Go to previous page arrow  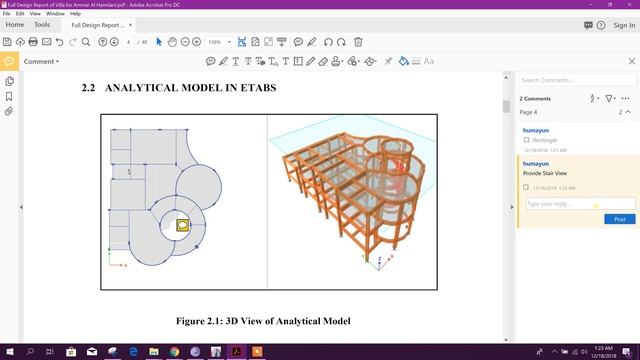coord(102,42)
